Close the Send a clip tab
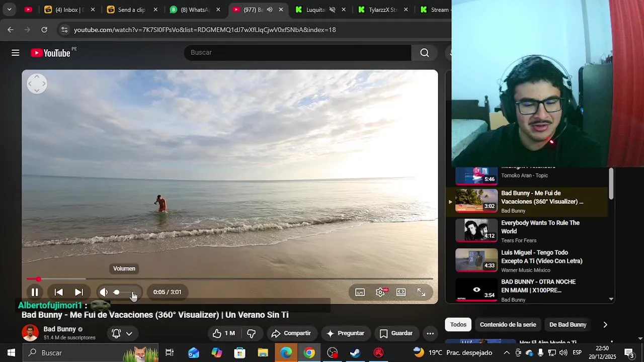This screenshot has width=644, height=362. (155, 10)
